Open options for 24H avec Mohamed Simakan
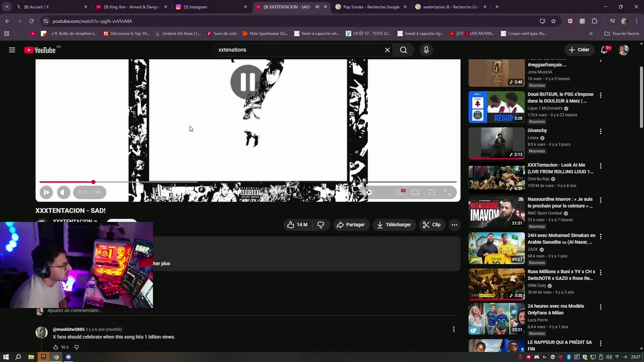This screenshot has width=644, height=362. pyautogui.click(x=600, y=236)
